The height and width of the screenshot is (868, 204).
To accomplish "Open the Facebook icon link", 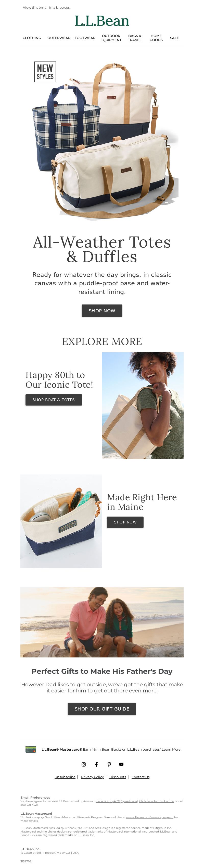I will point(96,764).
